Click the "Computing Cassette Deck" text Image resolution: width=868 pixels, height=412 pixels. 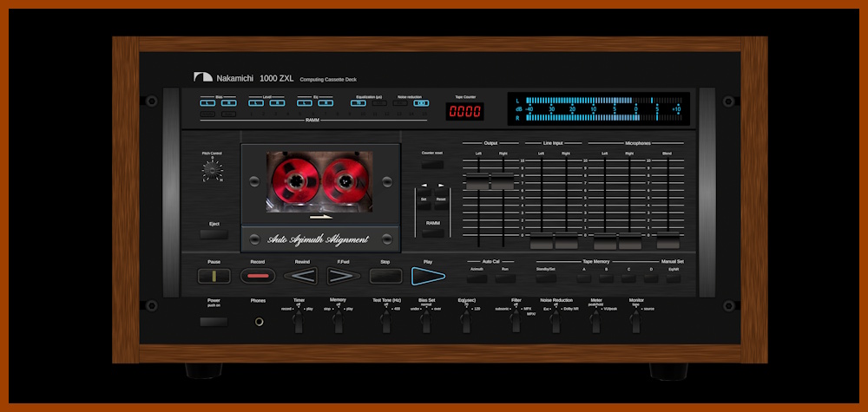(x=328, y=80)
